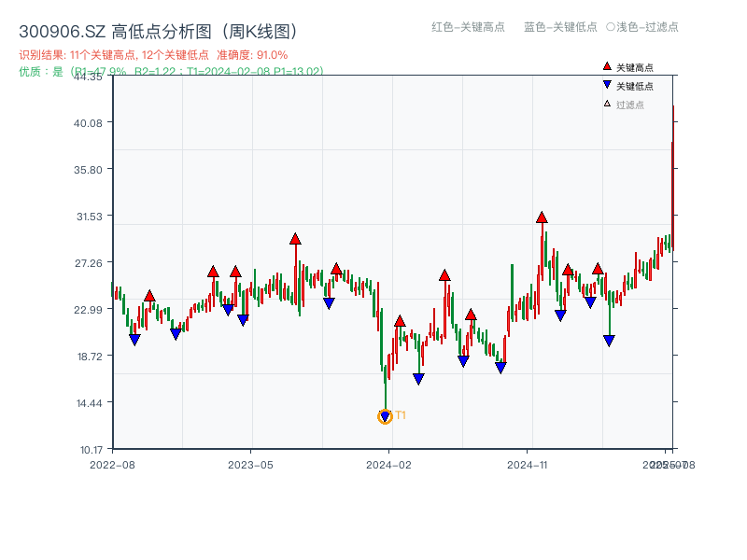Select the orange-circled blue low marker at T1
The image size is (747, 560).
385,416
